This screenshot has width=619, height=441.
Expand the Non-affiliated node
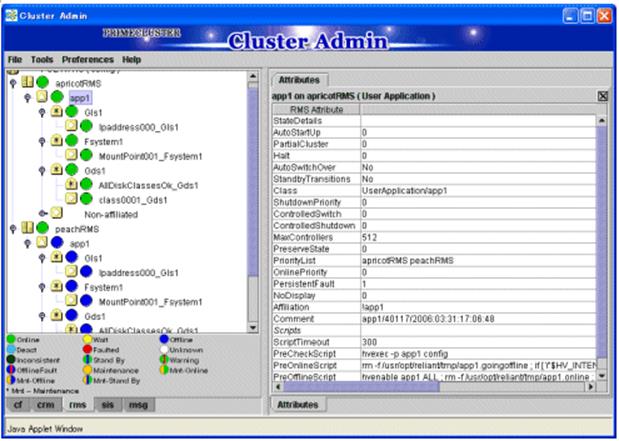click(43, 214)
